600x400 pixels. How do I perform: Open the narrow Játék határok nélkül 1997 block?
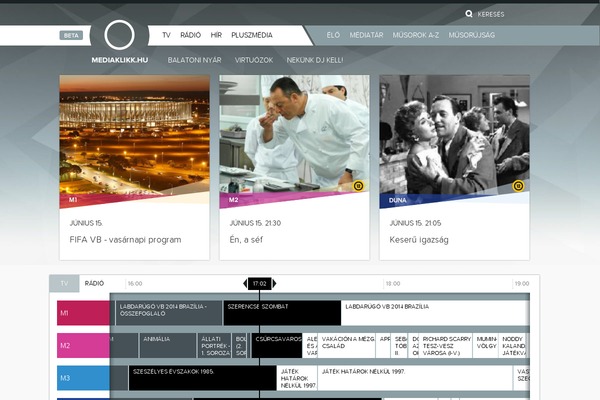click(297, 378)
